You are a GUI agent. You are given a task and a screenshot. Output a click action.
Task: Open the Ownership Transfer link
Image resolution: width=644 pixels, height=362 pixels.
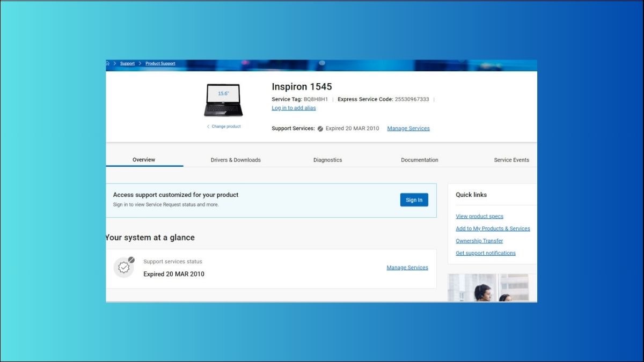pos(479,241)
